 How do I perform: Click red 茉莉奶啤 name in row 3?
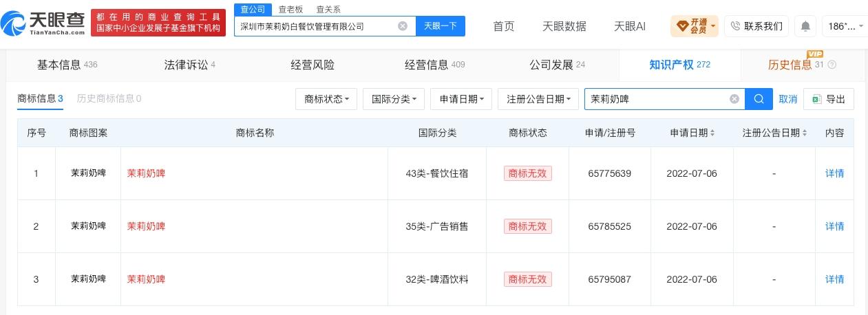pos(146,279)
